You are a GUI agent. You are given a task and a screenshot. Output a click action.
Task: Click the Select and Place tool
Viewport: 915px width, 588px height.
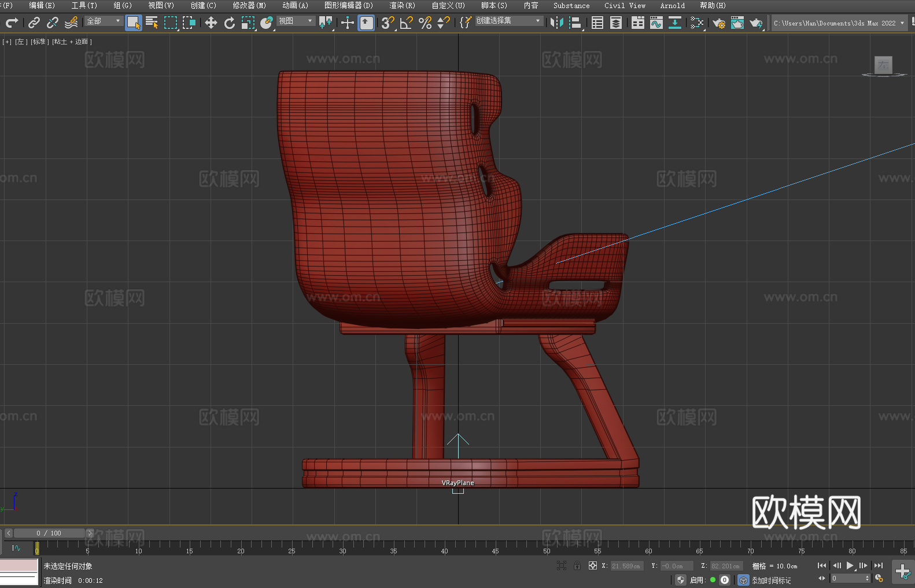pos(267,23)
